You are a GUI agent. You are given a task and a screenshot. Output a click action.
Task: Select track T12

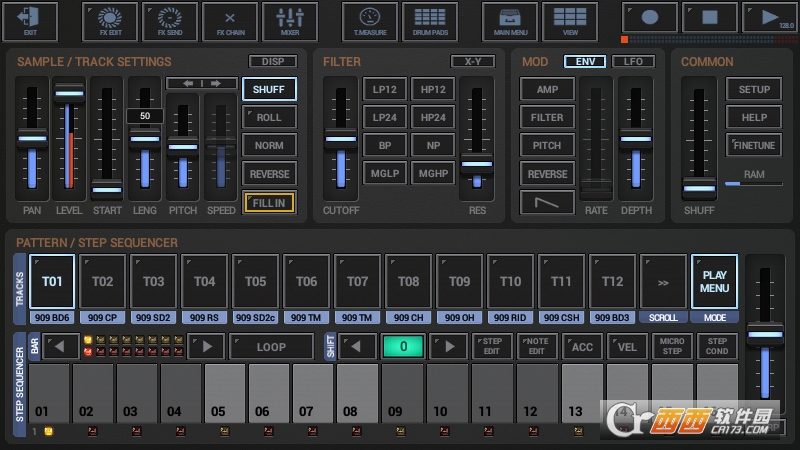(612, 281)
